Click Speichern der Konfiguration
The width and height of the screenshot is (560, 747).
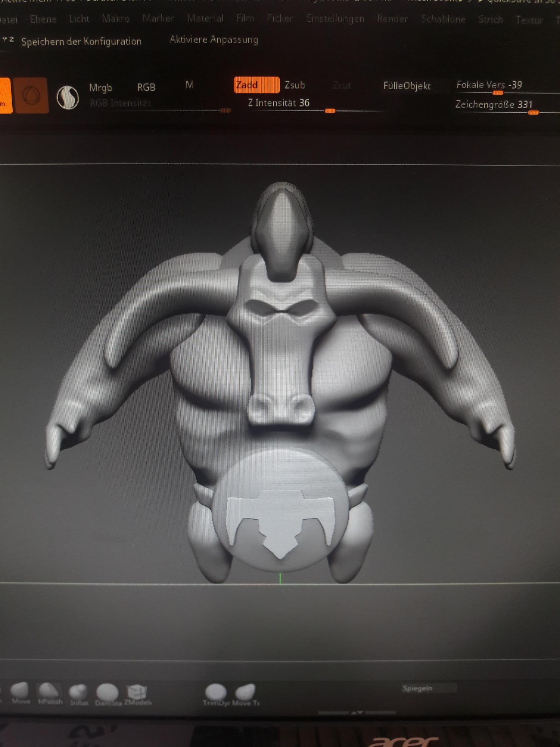pyautogui.click(x=81, y=41)
